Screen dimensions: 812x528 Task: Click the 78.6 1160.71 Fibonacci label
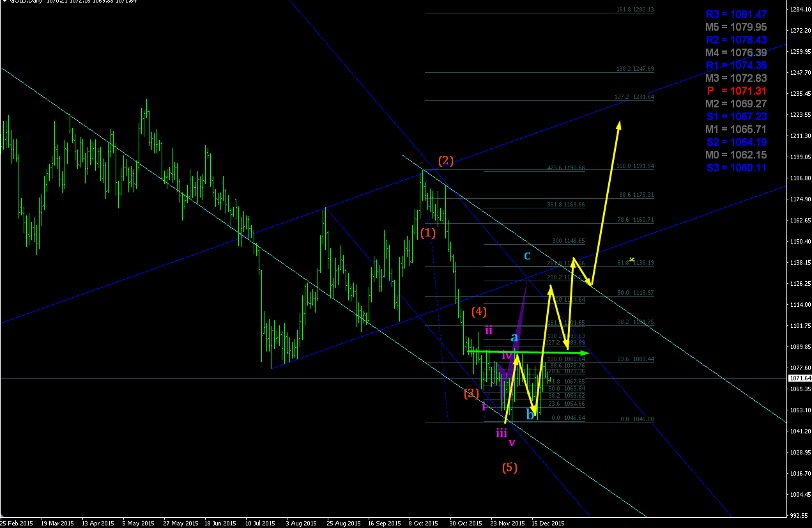[636, 219]
